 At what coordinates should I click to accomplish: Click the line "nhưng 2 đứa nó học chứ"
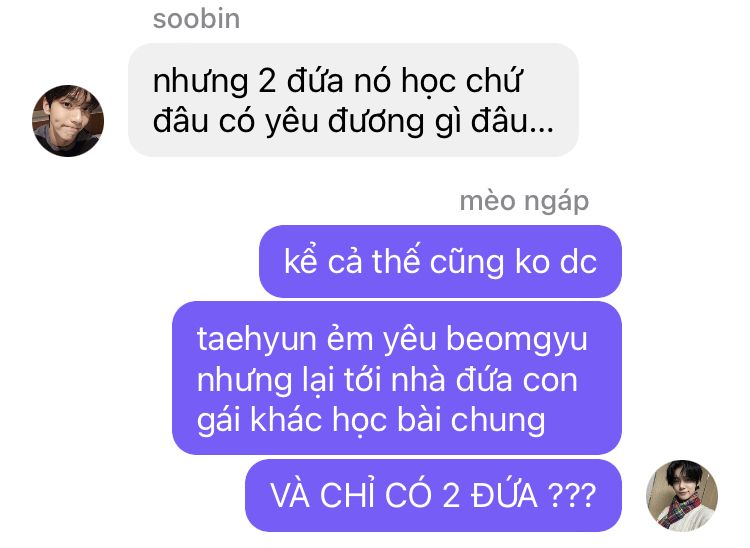coord(337,81)
